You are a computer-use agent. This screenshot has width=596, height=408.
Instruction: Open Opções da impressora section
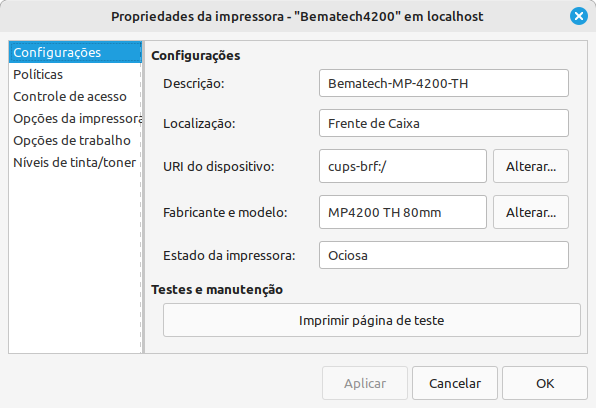point(75,118)
